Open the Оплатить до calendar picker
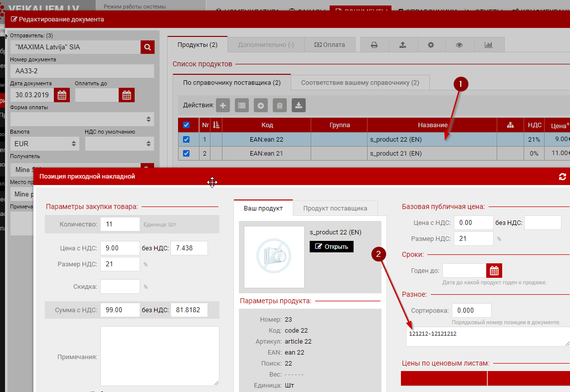Viewport: 570px width, 392px height. pos(127,95)
